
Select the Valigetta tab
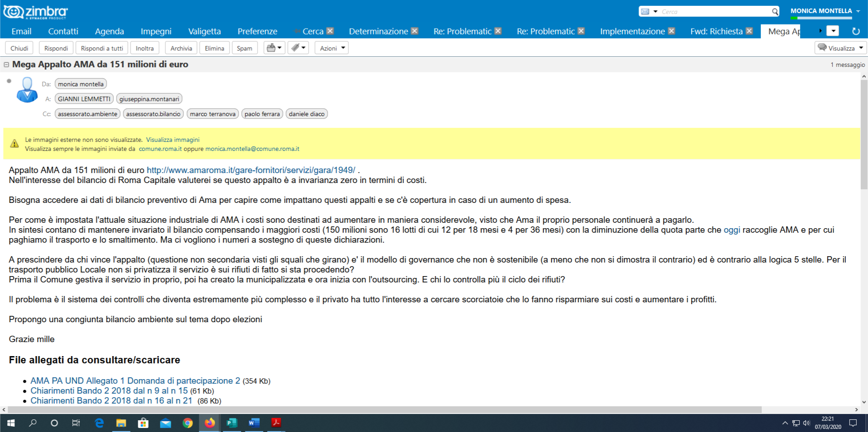click(204, 31)
